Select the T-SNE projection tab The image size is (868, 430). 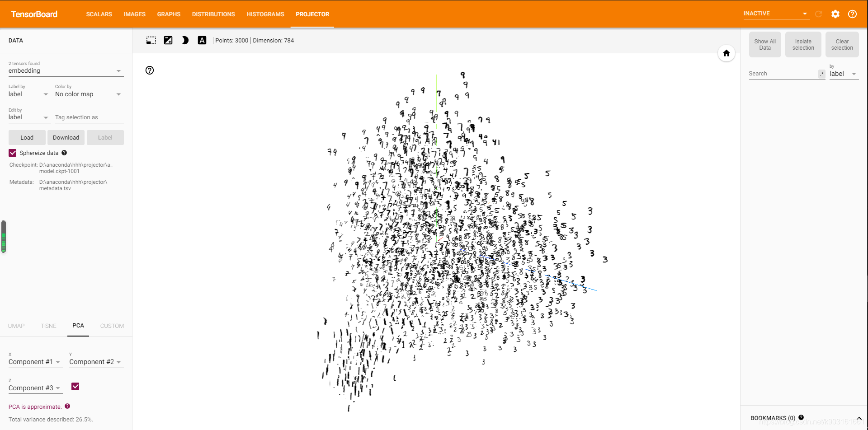point(48,326)
